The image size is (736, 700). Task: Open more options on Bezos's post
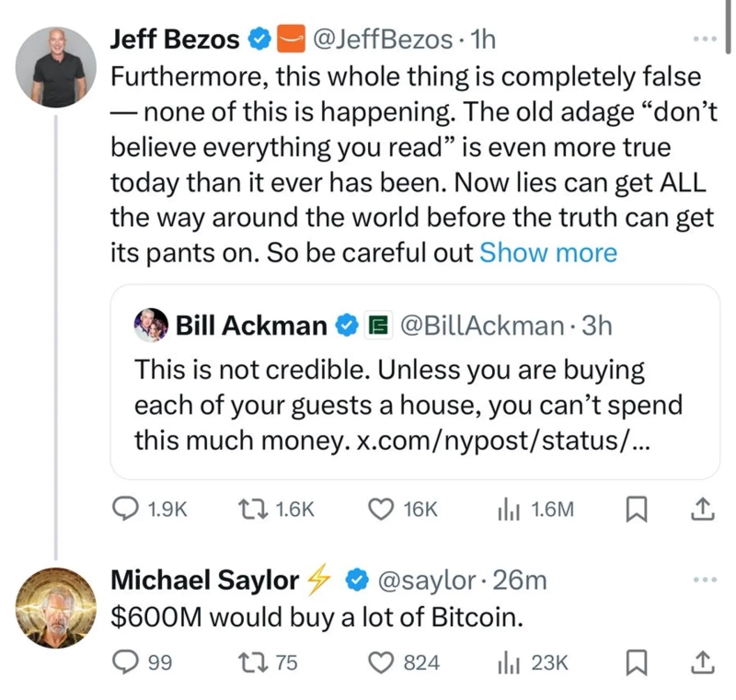[704, 41]
